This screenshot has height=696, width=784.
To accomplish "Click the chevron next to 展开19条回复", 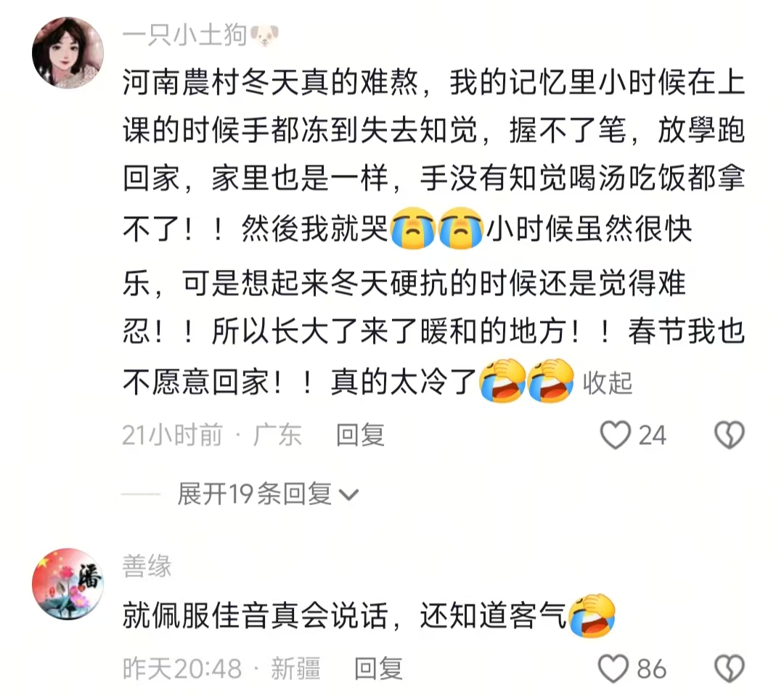I will [348, 495].
